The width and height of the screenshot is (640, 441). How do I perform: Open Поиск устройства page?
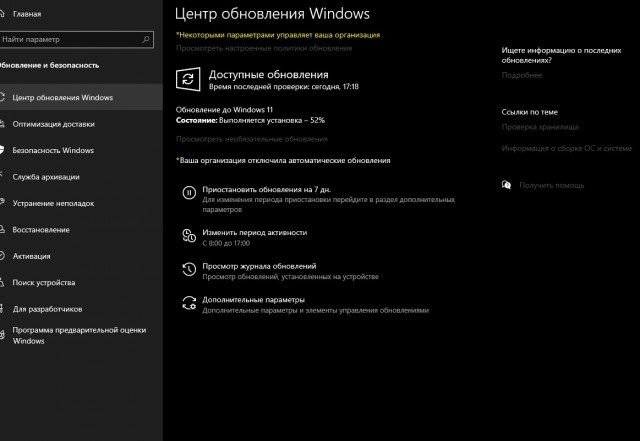coord(81,283)
